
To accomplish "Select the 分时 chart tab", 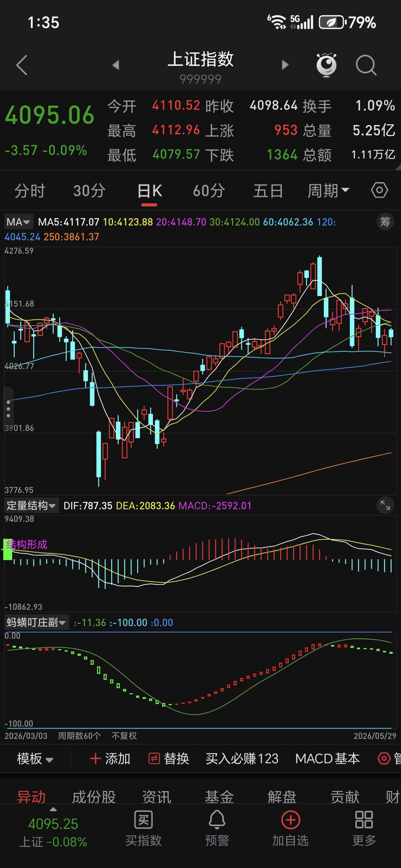I will click(30, 191).
